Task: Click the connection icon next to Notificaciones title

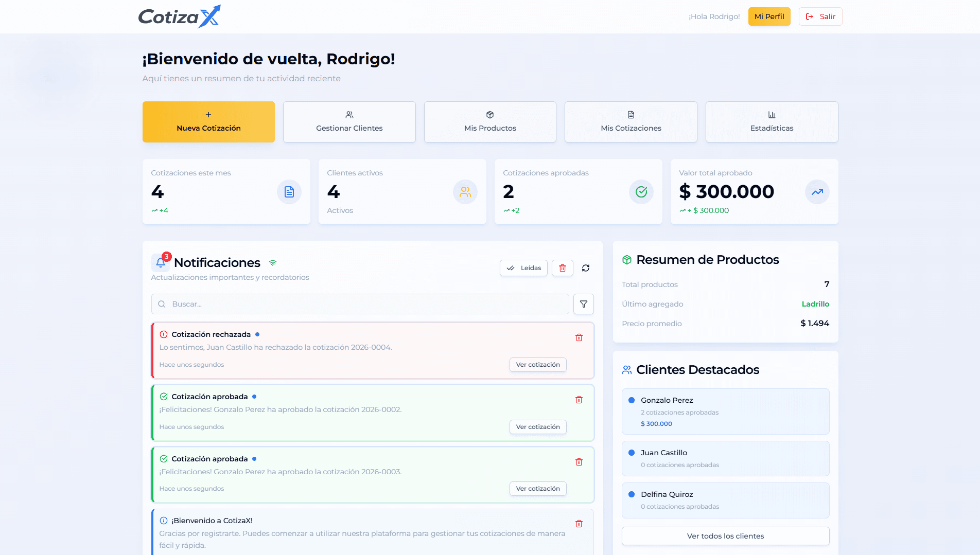Action: (x=272, y=263)
